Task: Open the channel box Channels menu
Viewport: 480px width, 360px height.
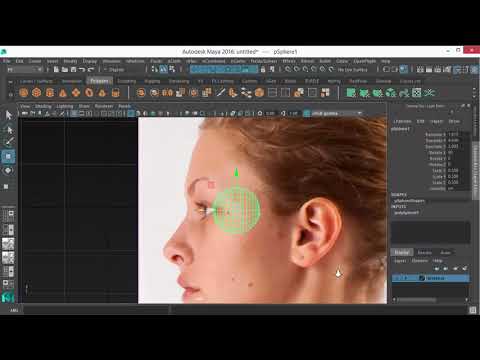Action: pos(402,121)
